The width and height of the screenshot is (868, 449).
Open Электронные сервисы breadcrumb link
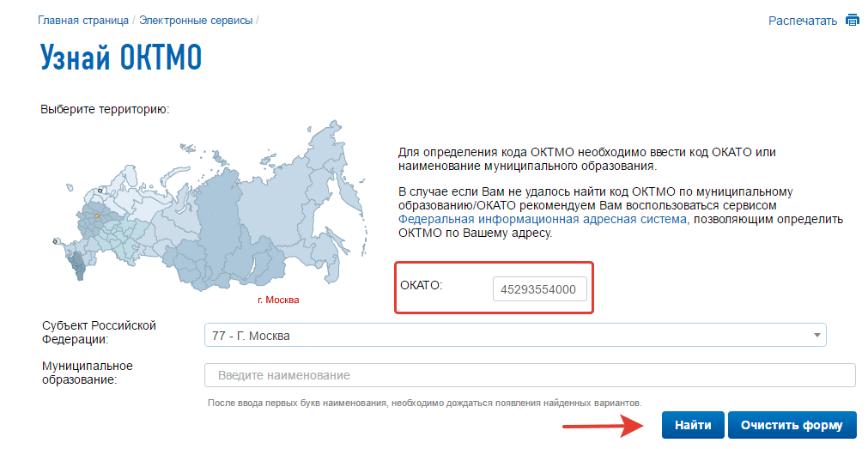click(196, 20)
